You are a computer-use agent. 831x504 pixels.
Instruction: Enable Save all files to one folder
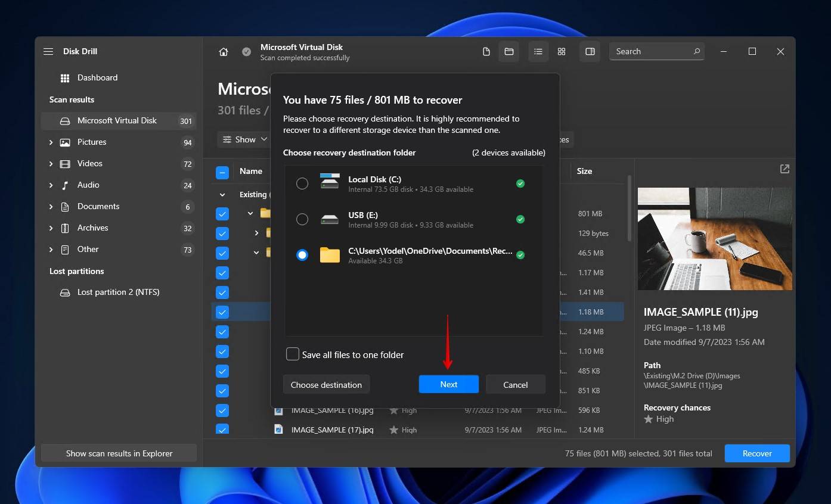293,354
